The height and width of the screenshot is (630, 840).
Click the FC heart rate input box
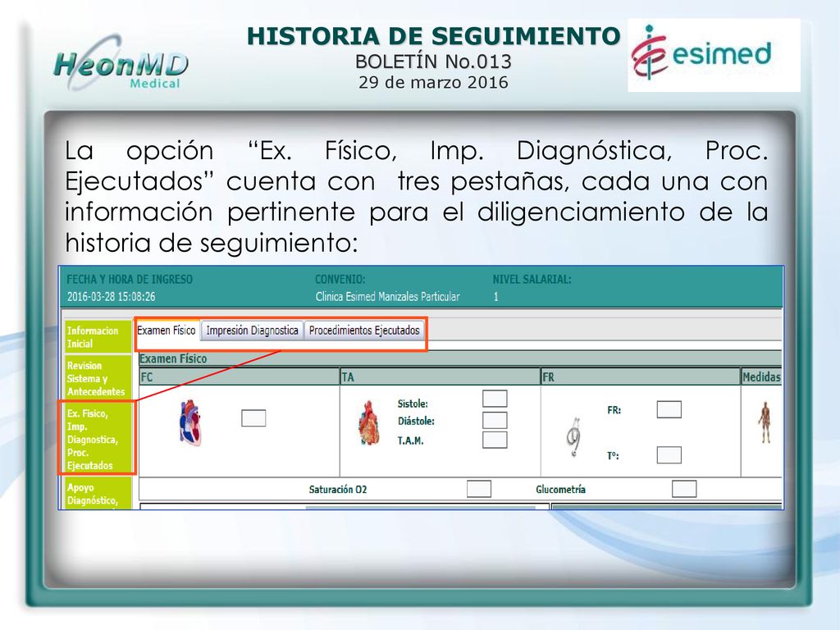[253, 418]
